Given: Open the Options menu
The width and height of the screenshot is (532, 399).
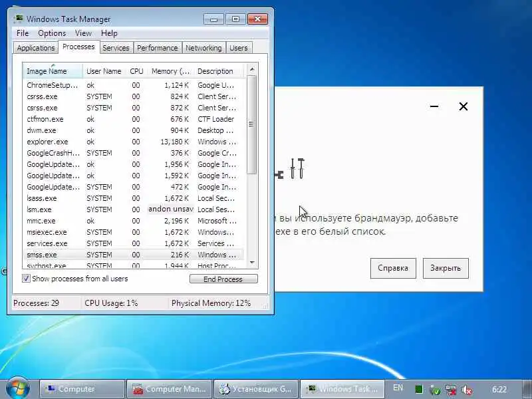Looking at the screenshot, I should (x=52, y=33).
